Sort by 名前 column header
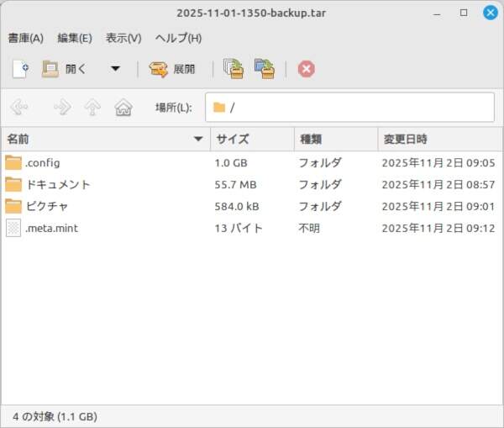504x428 pixels. click(106, 139)
